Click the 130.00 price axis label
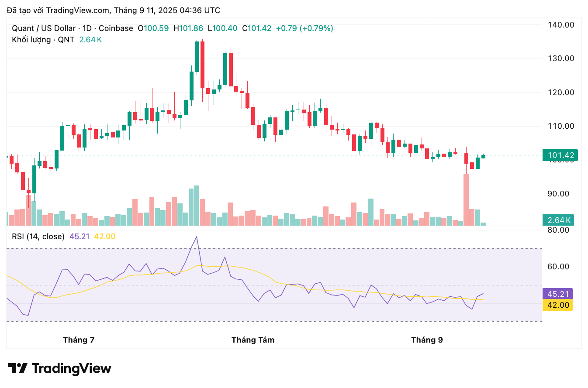 pyautogui.click(x=561, y=58)
